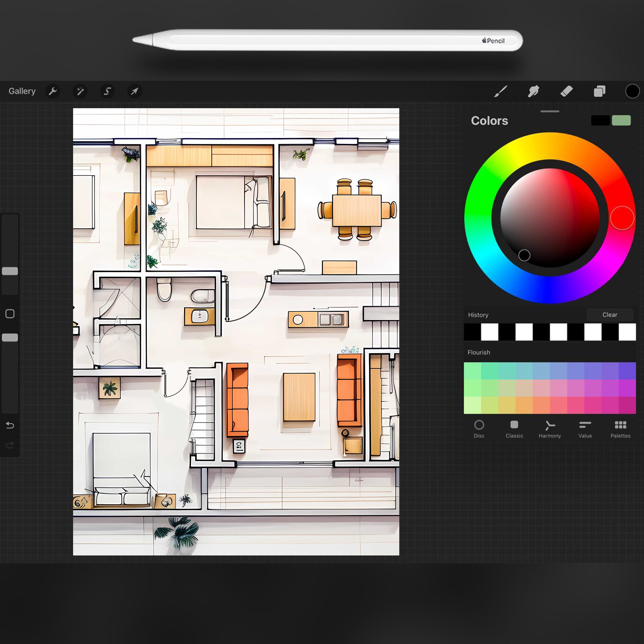Open the Adjustments magic wand menu

80,91
